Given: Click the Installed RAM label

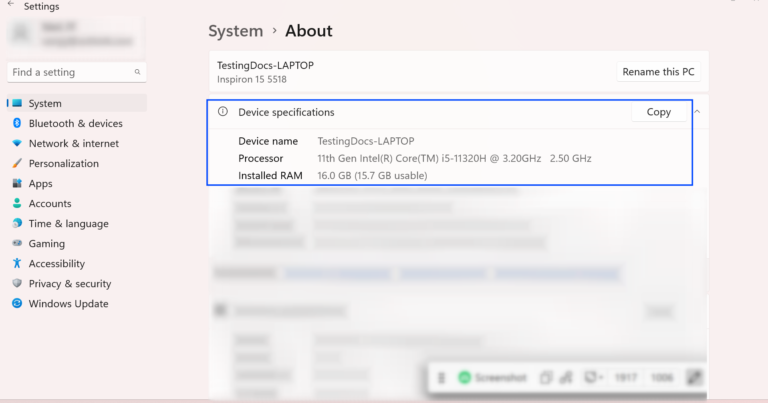Looking at the screenshot, I should pyautogui.click(x=270, y=175).
